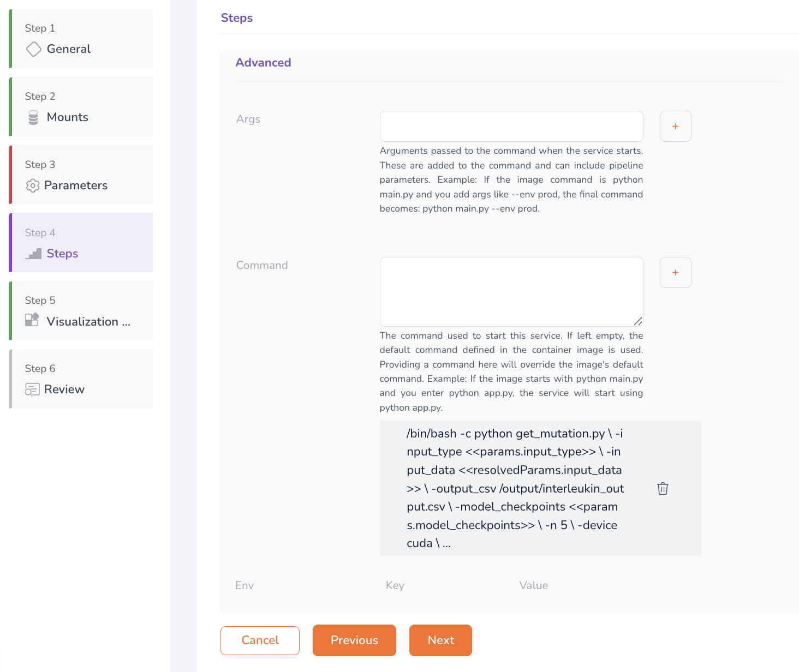The width and height of the screenshot is (799, 672).
Task: Proceed with the Next button
Action: point(440,640)
